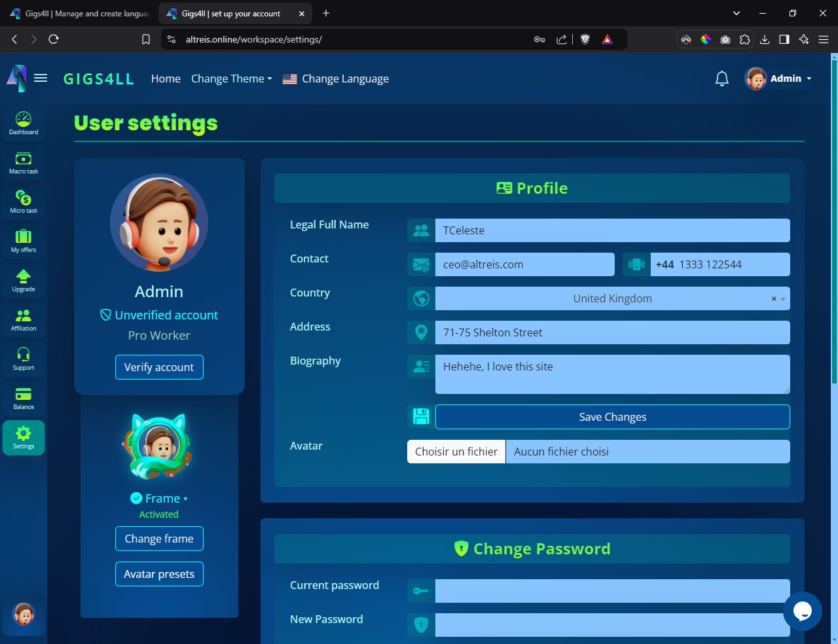Open Macro task in sidebar
Image resolution: width=838 pixels, height=644 pixels.
[24, 162]
